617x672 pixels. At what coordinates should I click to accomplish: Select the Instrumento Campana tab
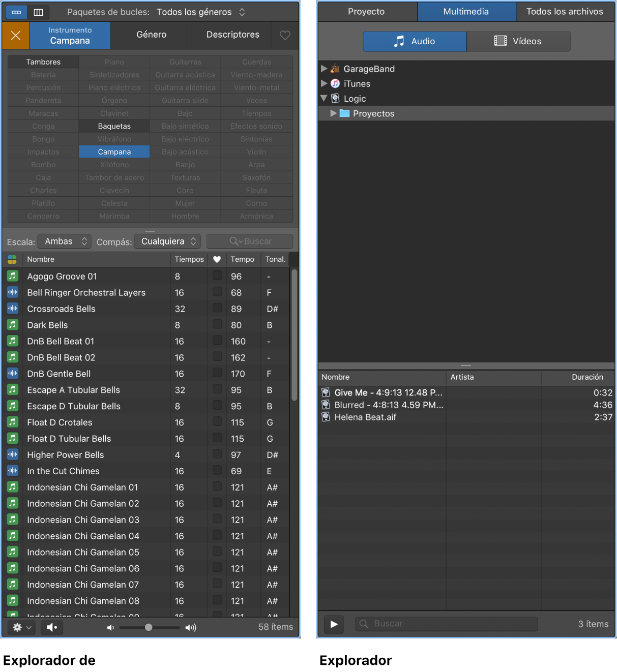coord(70,36)
